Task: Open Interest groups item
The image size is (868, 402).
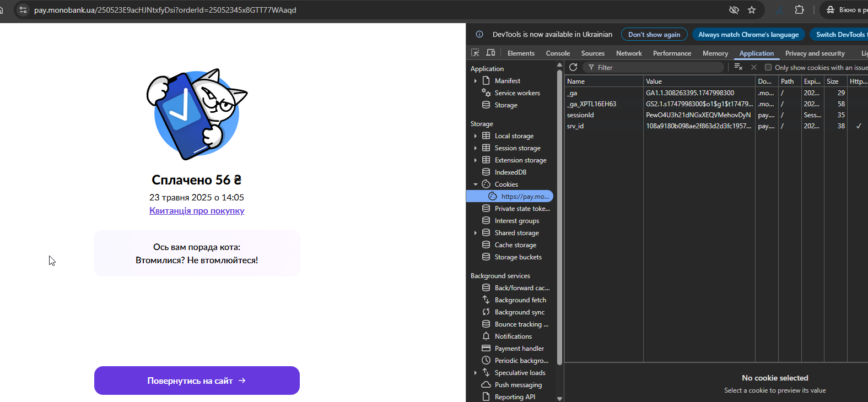Action: (x=516, y=221)
